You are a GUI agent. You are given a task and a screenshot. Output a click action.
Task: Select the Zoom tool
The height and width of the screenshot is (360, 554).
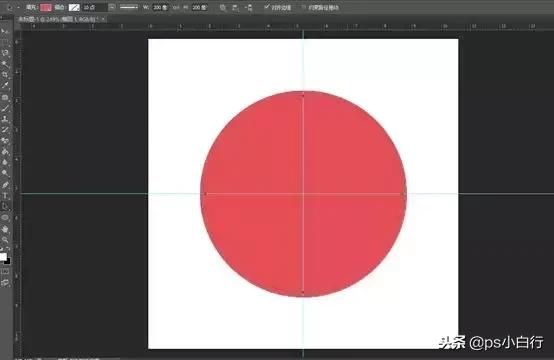point(5,240)
